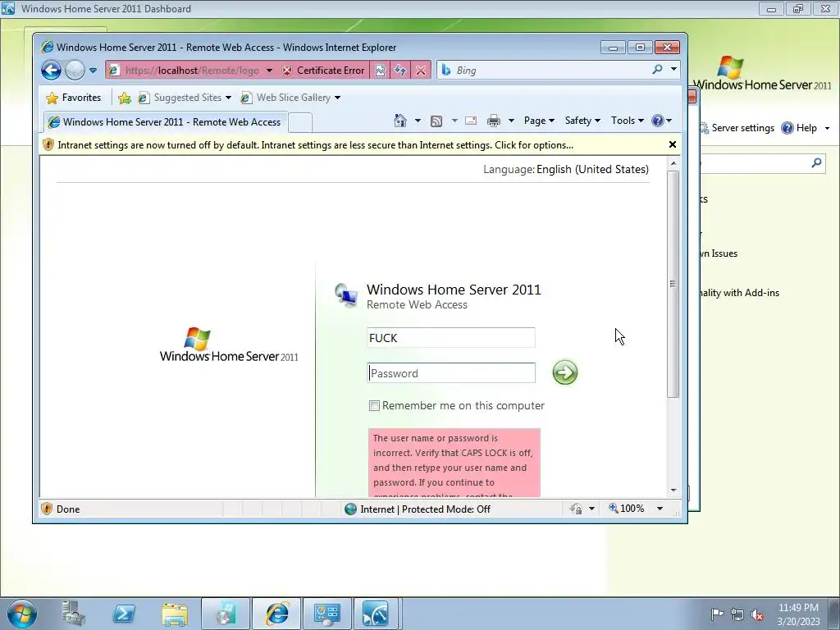This screenshot has width=840, height=630.
Task: Click the Read Mail icon
Action: 470,121
